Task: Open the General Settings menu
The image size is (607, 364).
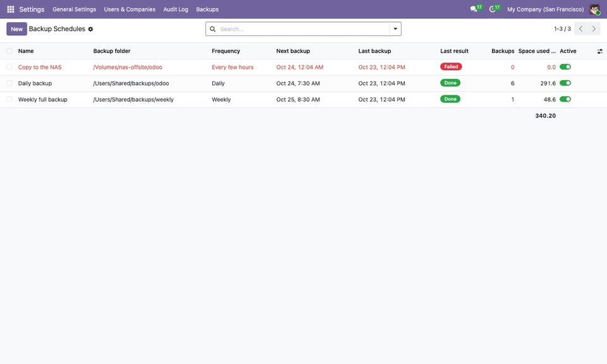Action: [75, 9]
